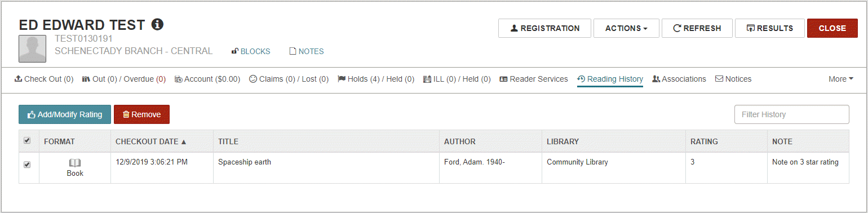Open Blocks with the unlock icon
The width and height of the screenshot is (868, 213).
click(x=251, y=51)
